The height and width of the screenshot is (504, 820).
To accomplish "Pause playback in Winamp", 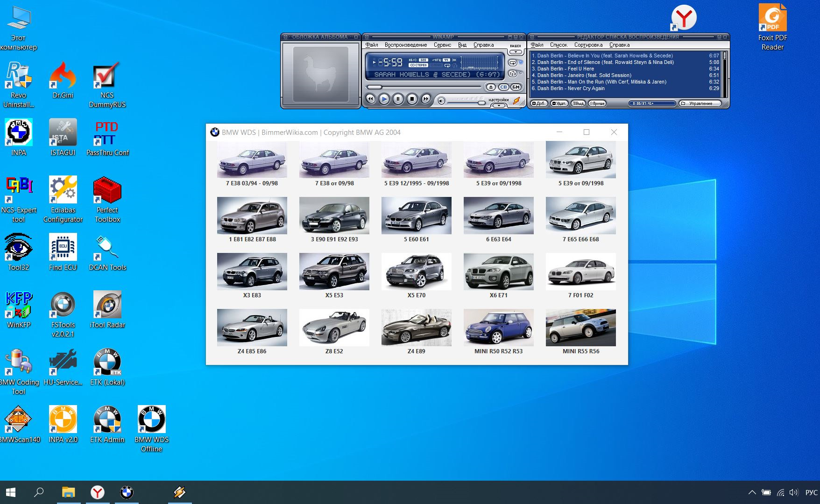I will pos(398,99).
